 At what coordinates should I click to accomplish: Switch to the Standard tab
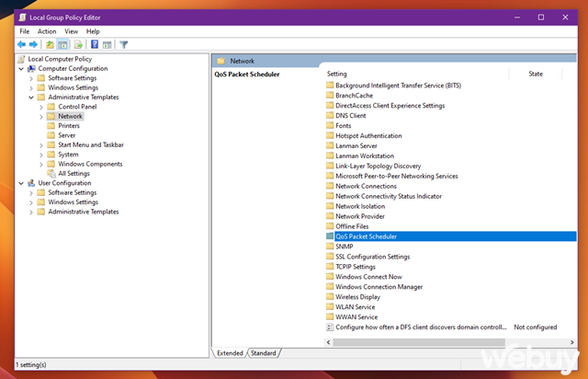(x=263, y=353)
